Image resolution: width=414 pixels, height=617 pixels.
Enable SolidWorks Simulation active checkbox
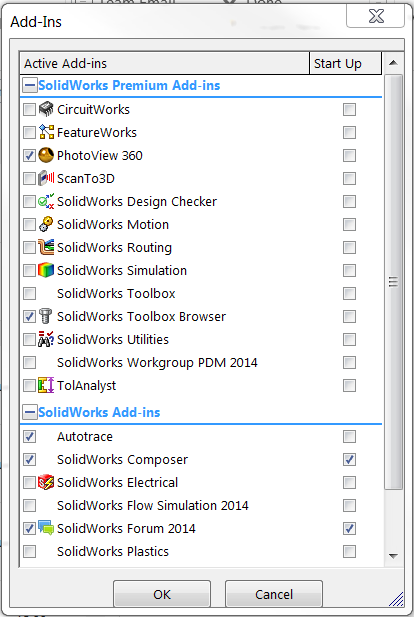pos(30,270)
